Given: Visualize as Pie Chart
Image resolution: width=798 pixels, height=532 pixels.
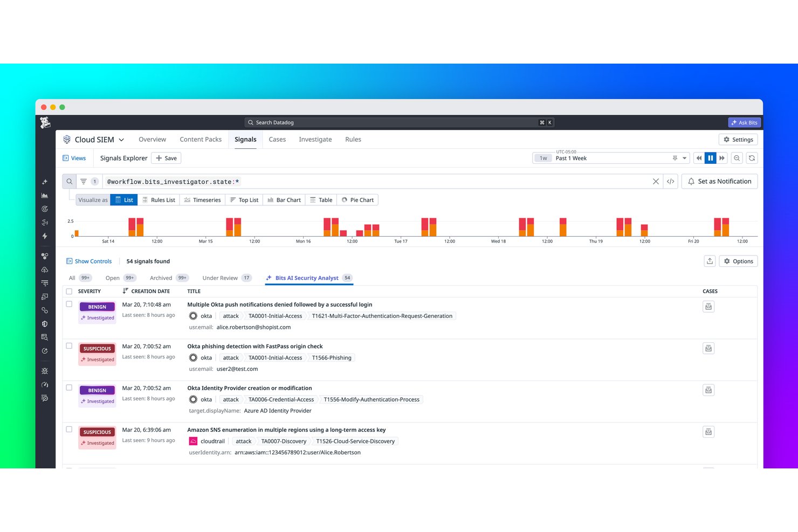Looking at the screenshot, I should (x=357, y=200).
